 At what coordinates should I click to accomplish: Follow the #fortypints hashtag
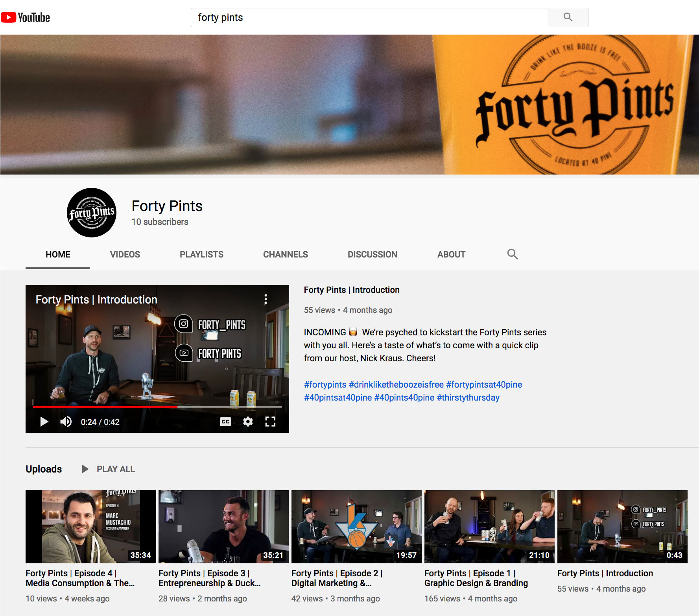325,384
